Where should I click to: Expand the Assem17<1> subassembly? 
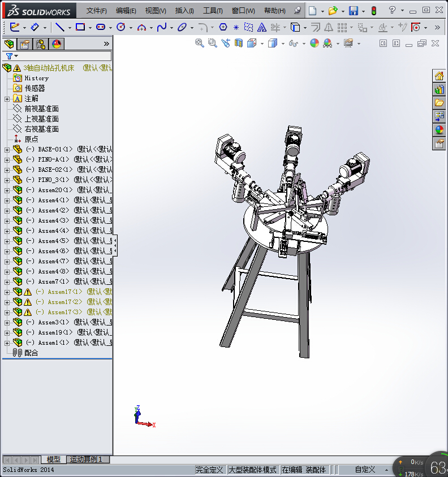(x=7, y=292)
